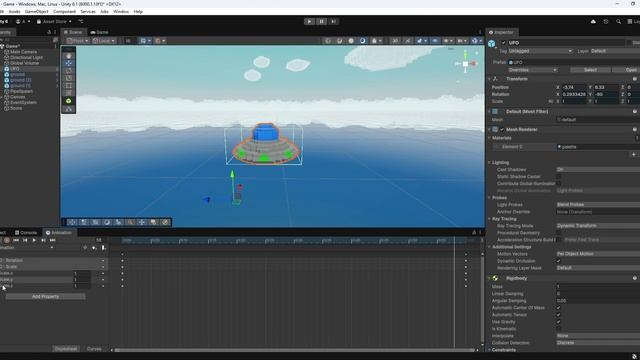Viewport: 640px width, 360px height.
Task: Select Directional Light in hierarchy
Action: 26,58
